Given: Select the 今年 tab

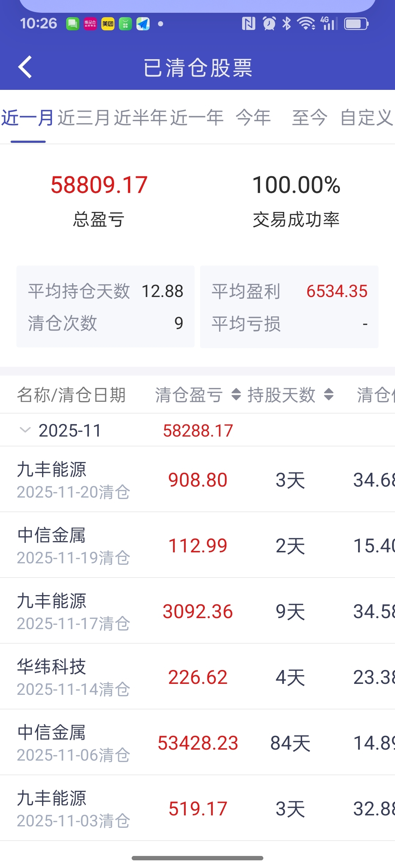Looking at the screenshot, I should click(x=253, y=118).
